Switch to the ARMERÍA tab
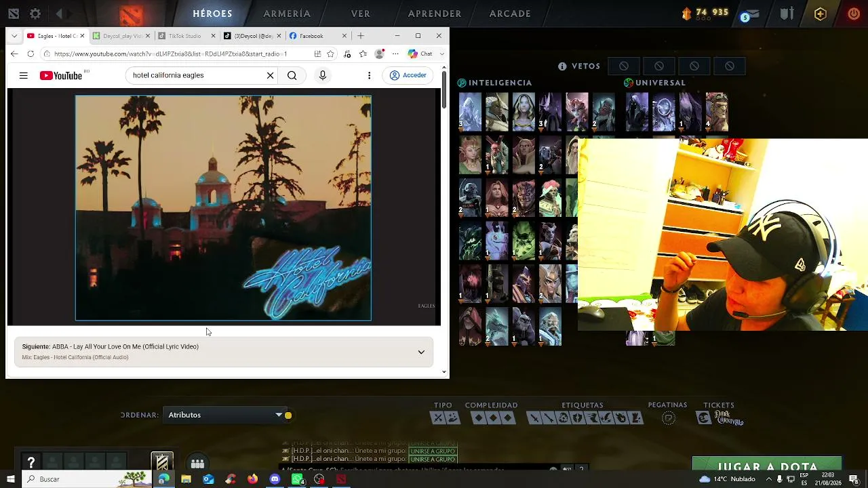 (x=287, y=14)
